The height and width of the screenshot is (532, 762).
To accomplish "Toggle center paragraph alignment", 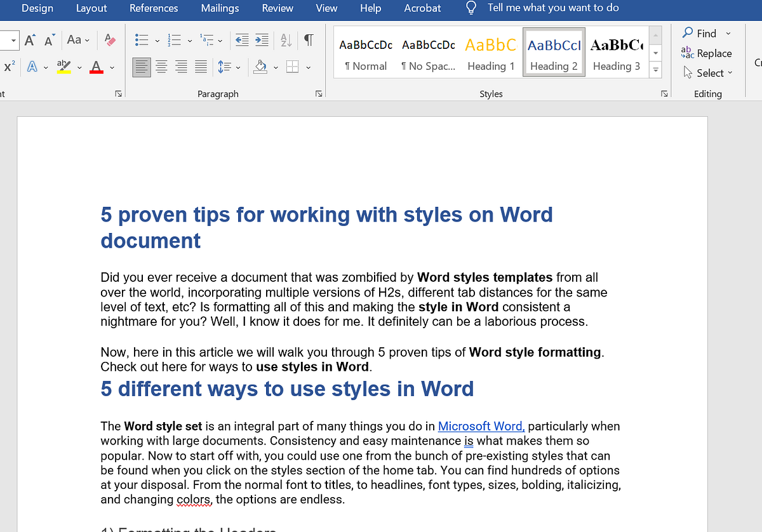I will 161,66.
